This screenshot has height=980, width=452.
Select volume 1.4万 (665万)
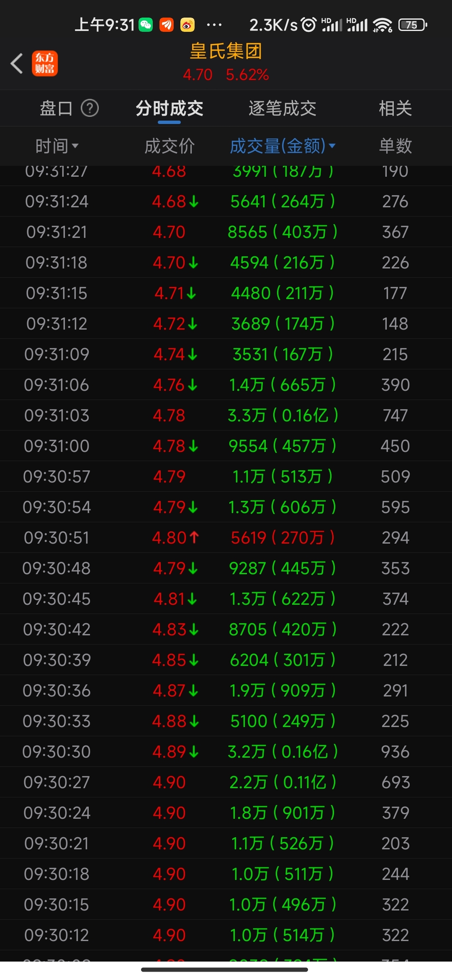(282, 385)
